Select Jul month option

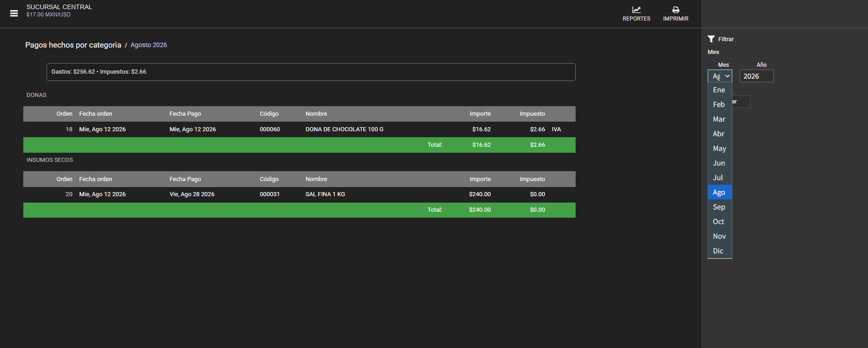coord(720,178)
